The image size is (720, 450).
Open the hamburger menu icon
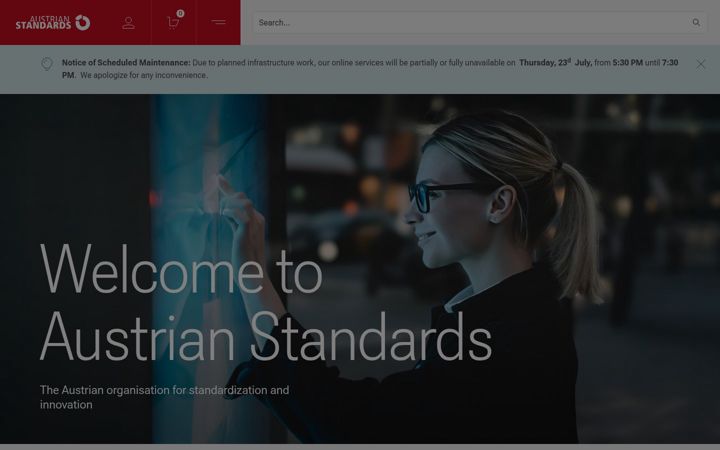[x=219, y=22]
